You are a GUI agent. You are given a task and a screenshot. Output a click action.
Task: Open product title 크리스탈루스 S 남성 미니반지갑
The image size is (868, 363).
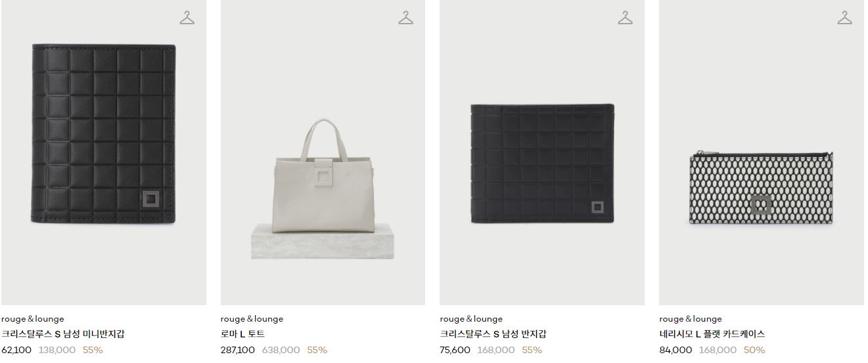click(x=63, y=334)
